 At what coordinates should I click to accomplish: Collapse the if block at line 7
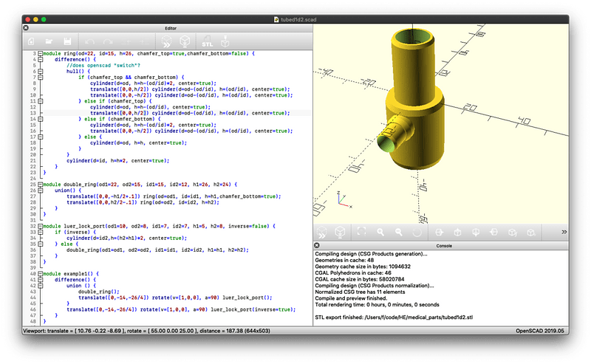41,78
